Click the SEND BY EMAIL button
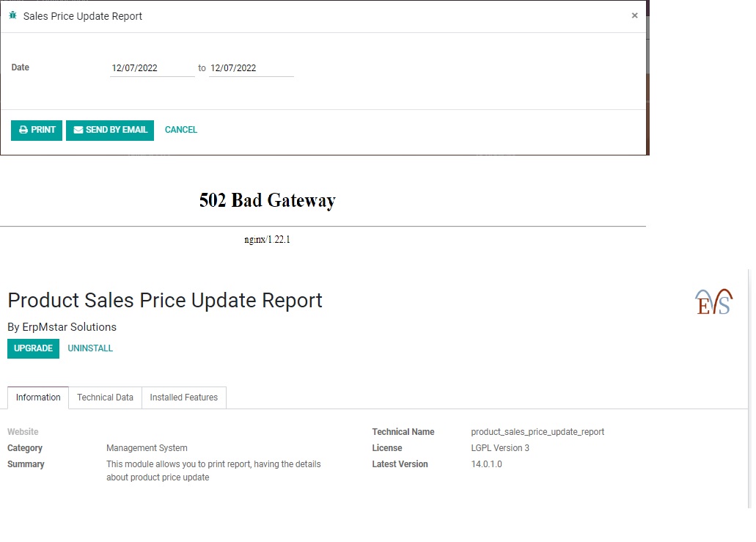The image size is (756, 542). tap(110, 130)
